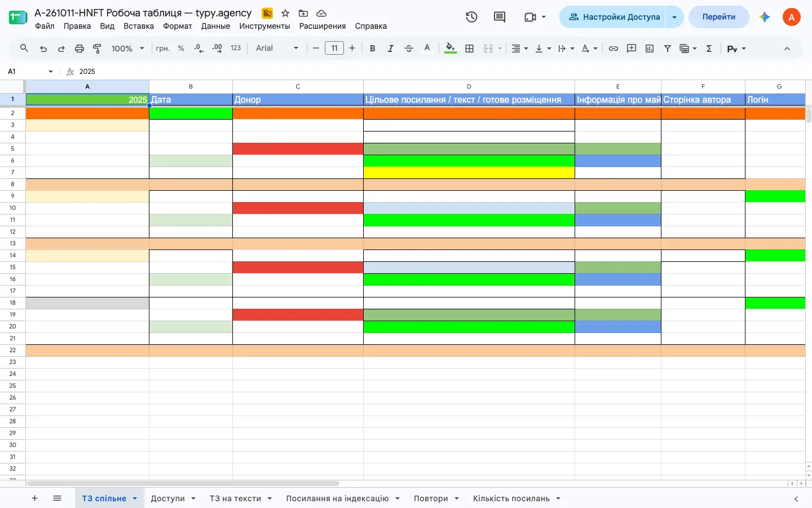Open version history clock icon
The height and width of the screenshot is (508, 812).
click(x=471, y=17)
